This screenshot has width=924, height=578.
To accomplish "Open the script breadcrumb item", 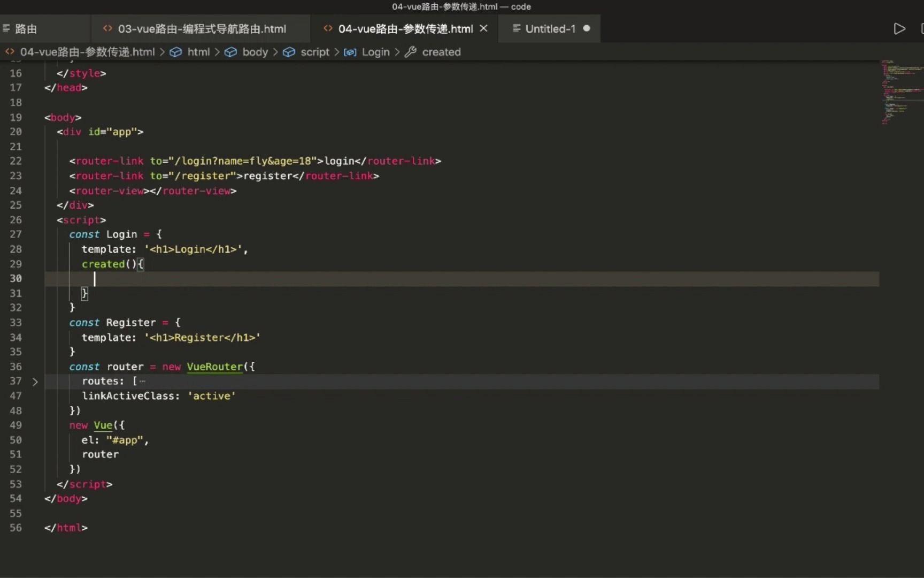I will click(x=315, y=52).
